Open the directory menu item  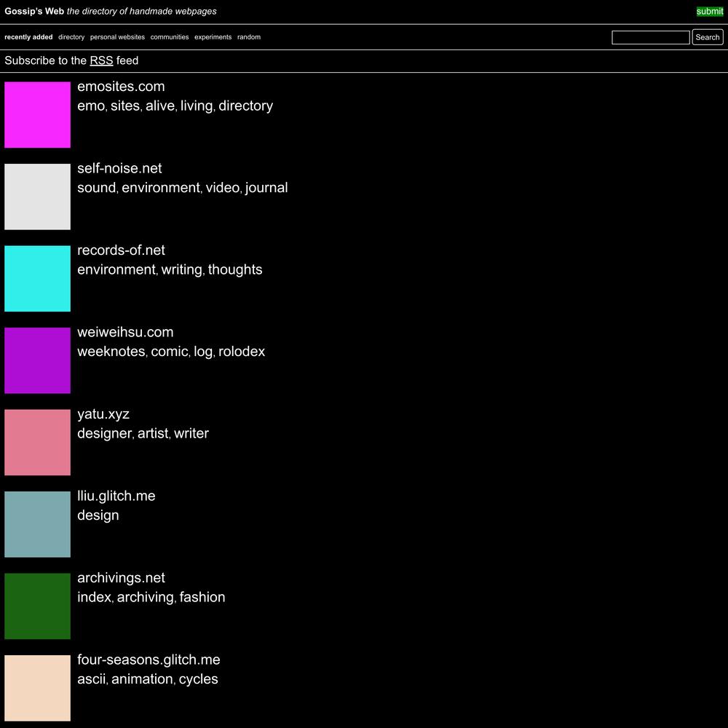[x=71, y=37]
